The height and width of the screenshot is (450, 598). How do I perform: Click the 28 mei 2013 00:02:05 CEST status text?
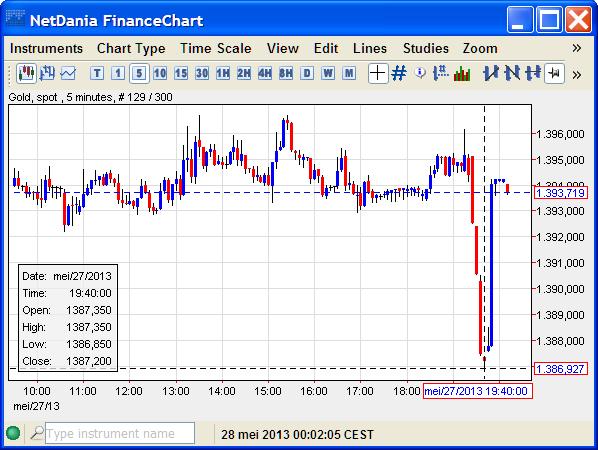tap(297, 434)
